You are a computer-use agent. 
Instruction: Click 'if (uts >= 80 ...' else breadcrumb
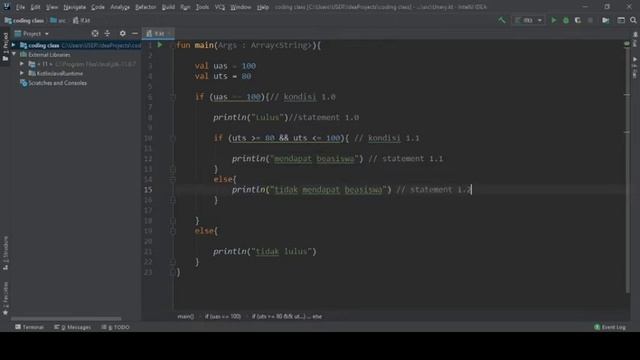coord(287,316)
